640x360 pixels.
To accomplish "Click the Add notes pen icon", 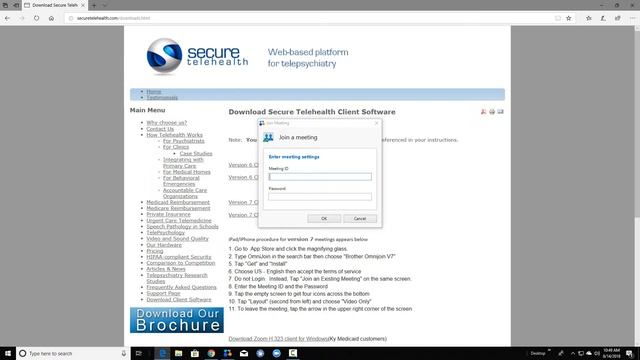I will click(603, 18).
